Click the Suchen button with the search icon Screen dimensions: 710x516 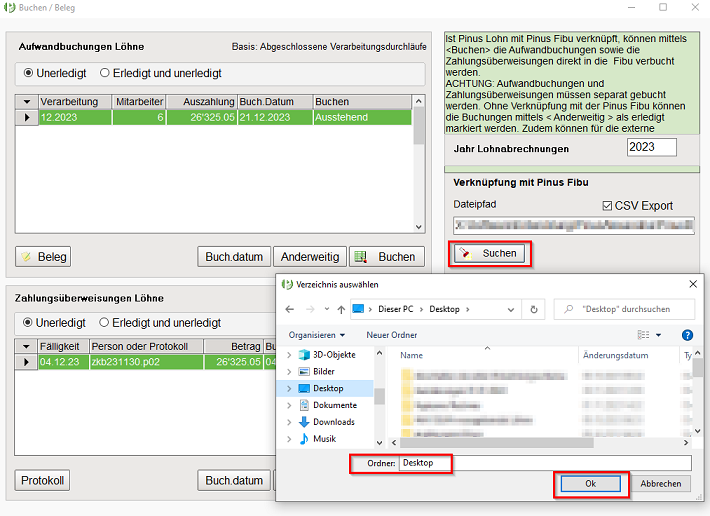(x=489, y=253)
